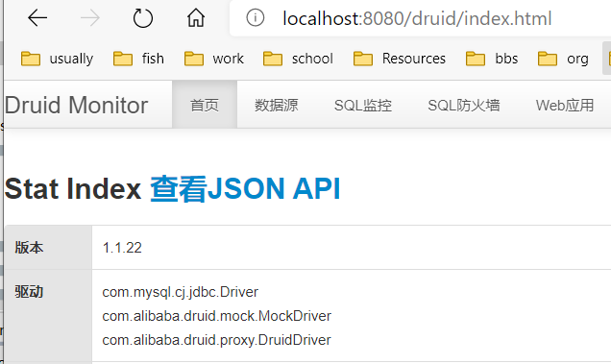Click the Stat Index heading
The width and height of the screenshot is (611, 364).
click(73, 189)
